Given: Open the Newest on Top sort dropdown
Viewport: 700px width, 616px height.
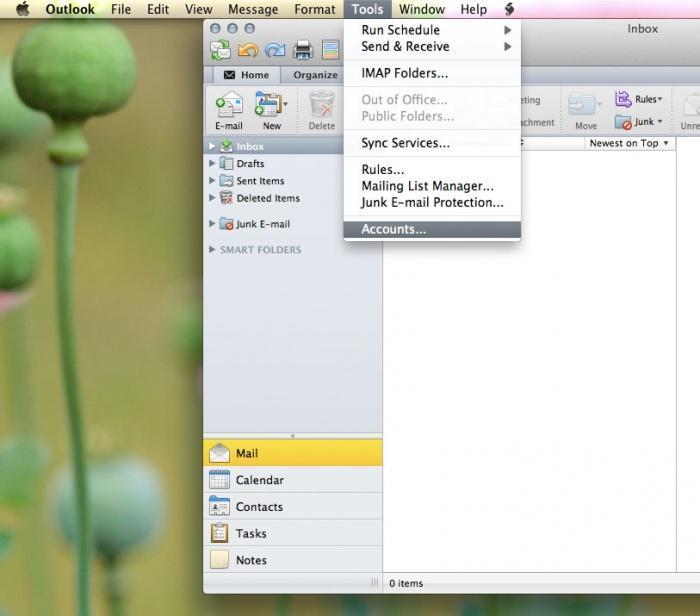Looking at the screenshot, I should click(x=628, y=143).
